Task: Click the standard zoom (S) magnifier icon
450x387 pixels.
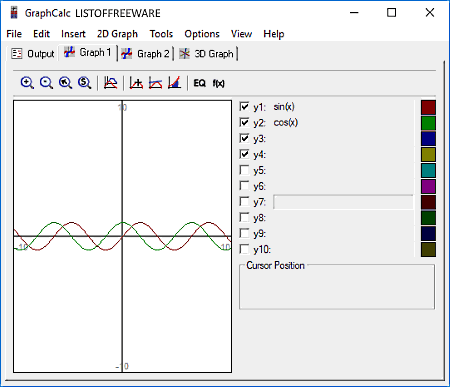Action: pos(84,83)
